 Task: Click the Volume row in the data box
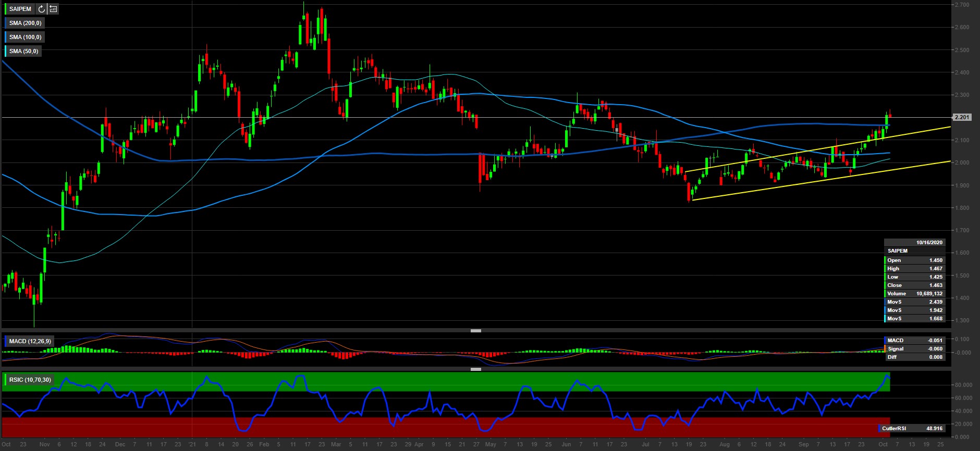(x=914, y=294)
